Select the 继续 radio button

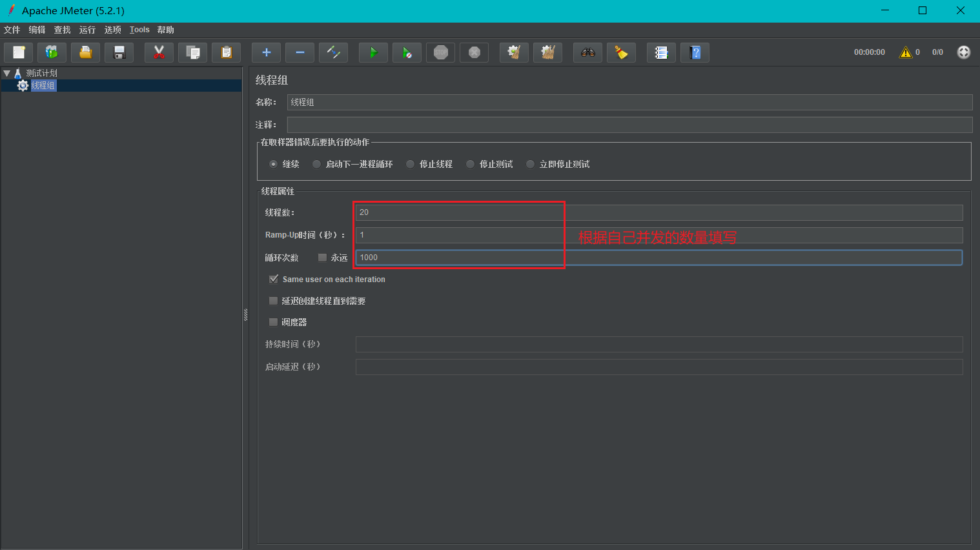pyautogui.click(x=273, y=164)
